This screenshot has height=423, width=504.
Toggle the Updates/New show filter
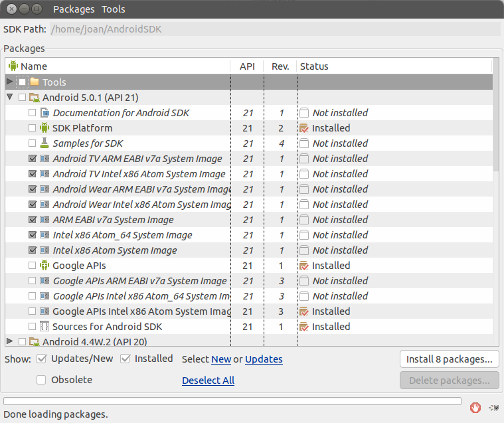coord(41,359)
